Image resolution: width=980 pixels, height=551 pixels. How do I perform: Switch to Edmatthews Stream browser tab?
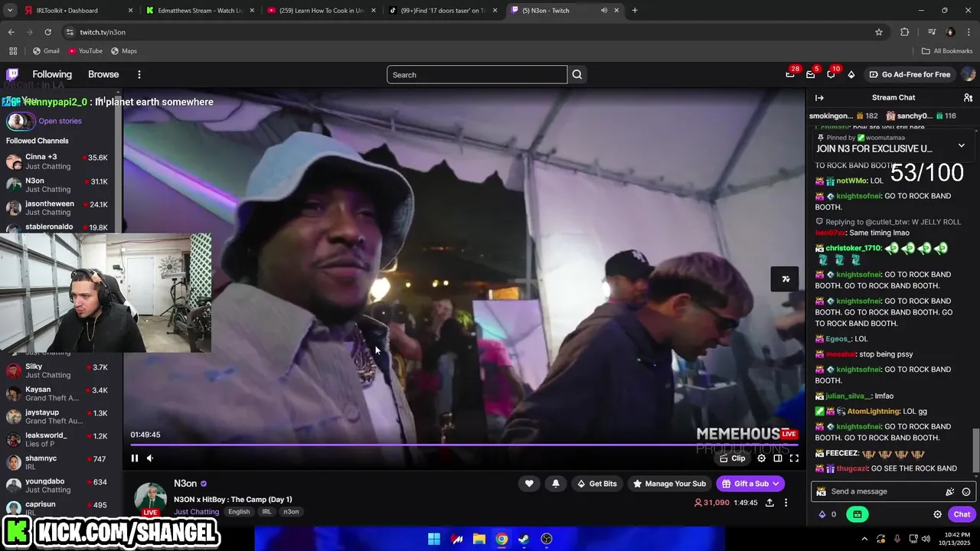point(200,11)
